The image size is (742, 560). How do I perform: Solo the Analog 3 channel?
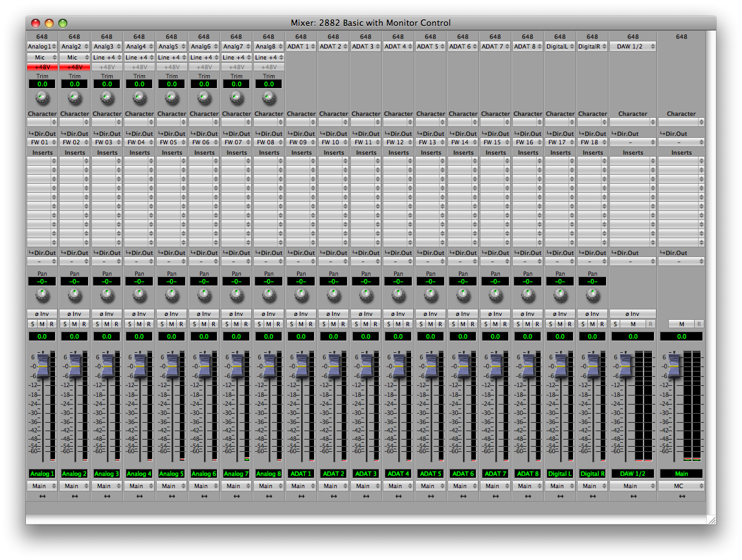[98, 324]
